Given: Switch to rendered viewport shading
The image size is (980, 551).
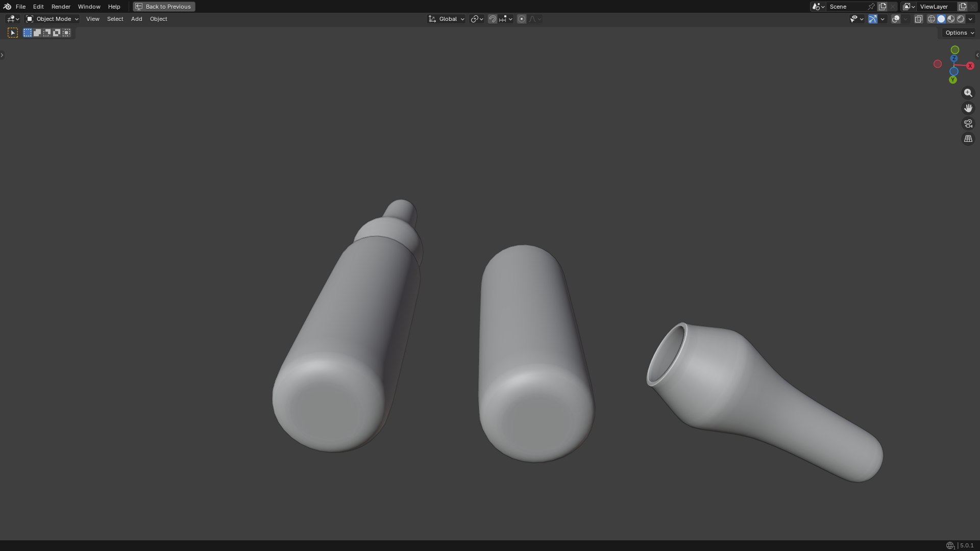Looking at the screenshot, I should coord(961,19).
